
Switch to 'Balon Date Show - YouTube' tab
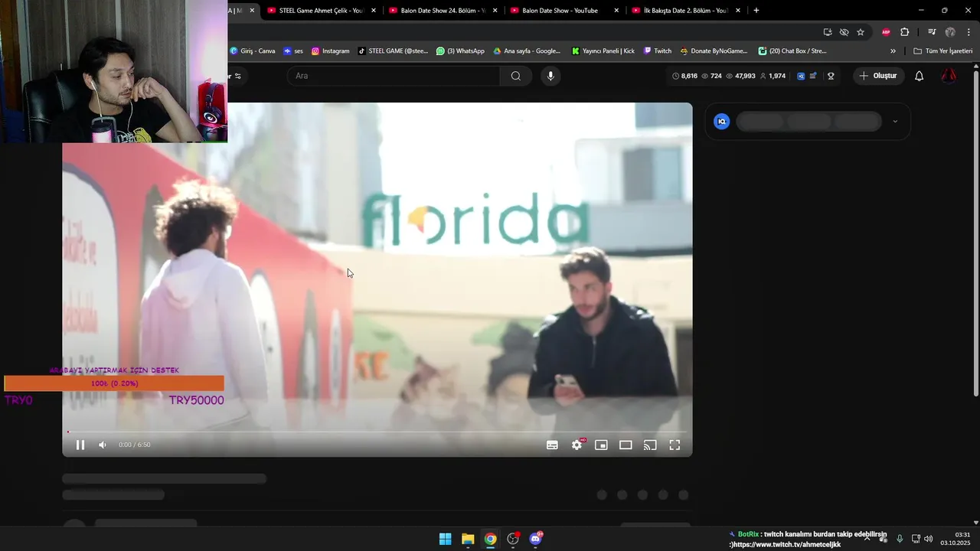[x=559, y=11]
